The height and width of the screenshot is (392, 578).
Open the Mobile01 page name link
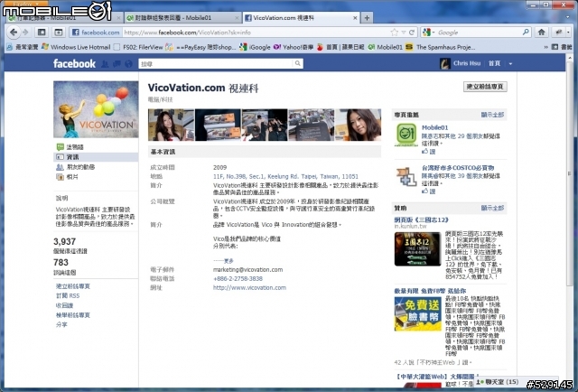coord(434,127)
